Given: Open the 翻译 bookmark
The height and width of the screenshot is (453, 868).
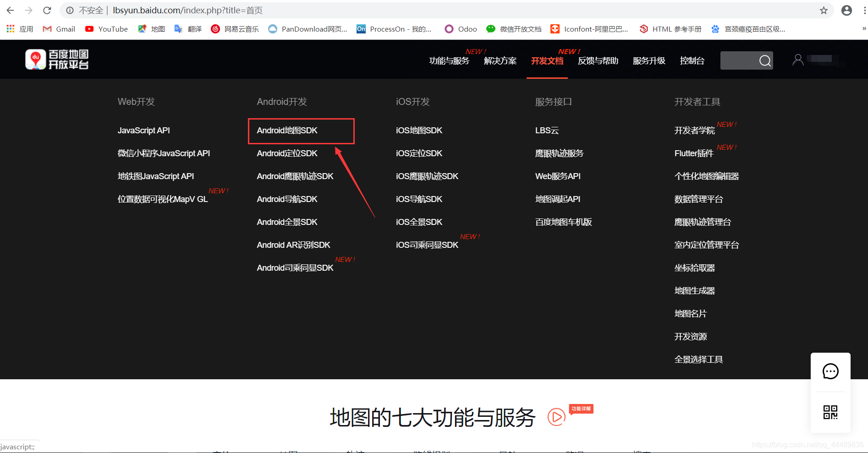Looking at the screenshot, I should tap(188, 29).
